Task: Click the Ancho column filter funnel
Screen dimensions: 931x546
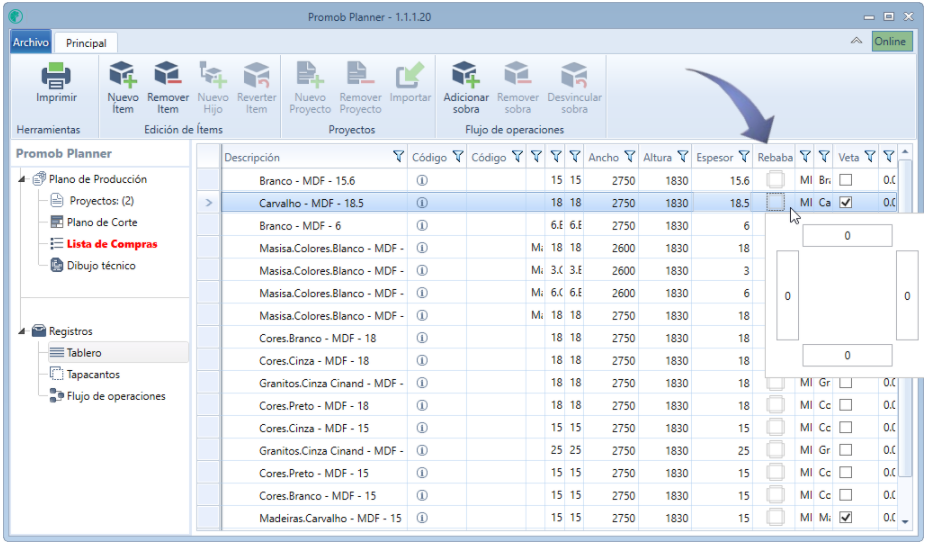Action: coord(629,157)
